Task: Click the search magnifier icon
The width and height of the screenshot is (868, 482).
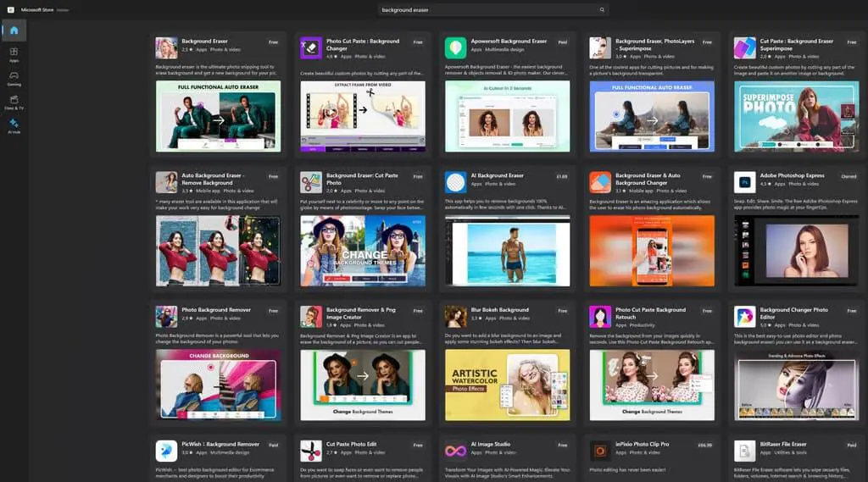Action: pos(602,9)
